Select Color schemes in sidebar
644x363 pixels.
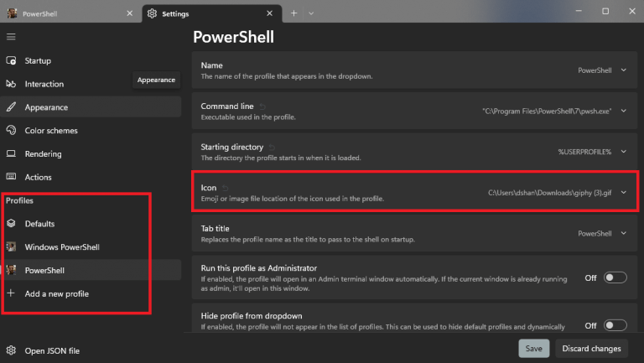(x=91, y=131)
